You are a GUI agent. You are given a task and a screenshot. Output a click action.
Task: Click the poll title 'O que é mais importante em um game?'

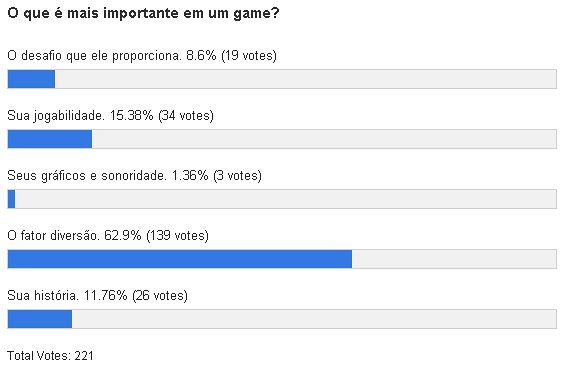(143, 14)
